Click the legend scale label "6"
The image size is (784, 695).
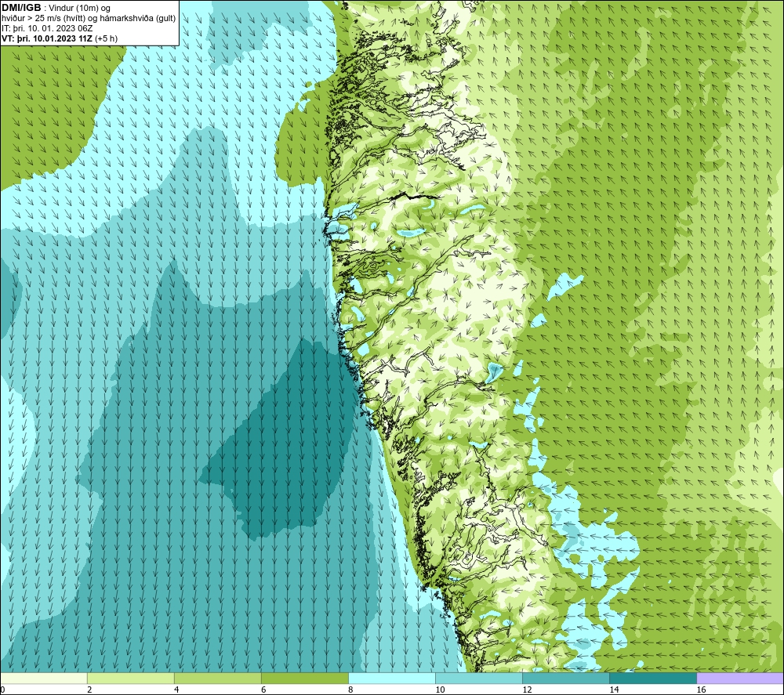point(263,690)
